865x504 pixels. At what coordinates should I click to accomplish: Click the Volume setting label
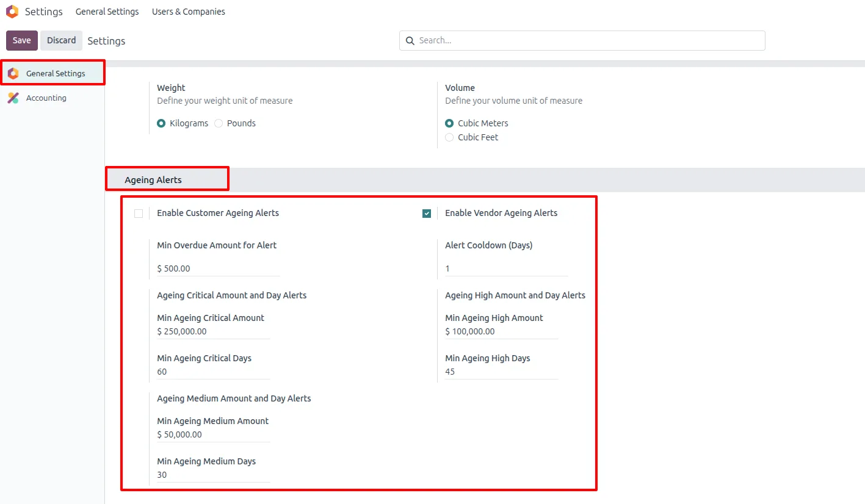click(x=460, y=88)
